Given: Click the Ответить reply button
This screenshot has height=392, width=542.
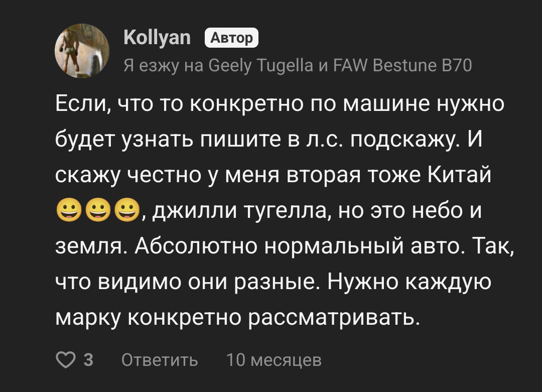Looking at the screenshot, I should click(x=160, y=360).
